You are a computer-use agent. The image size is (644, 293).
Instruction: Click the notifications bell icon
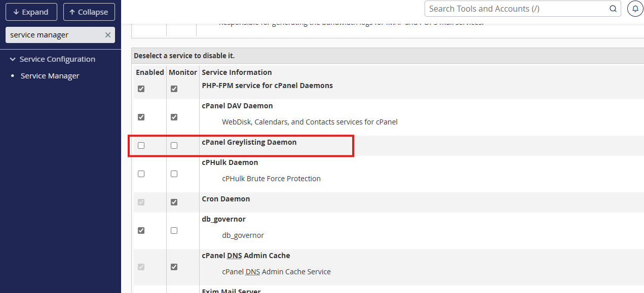coord(635,9)
